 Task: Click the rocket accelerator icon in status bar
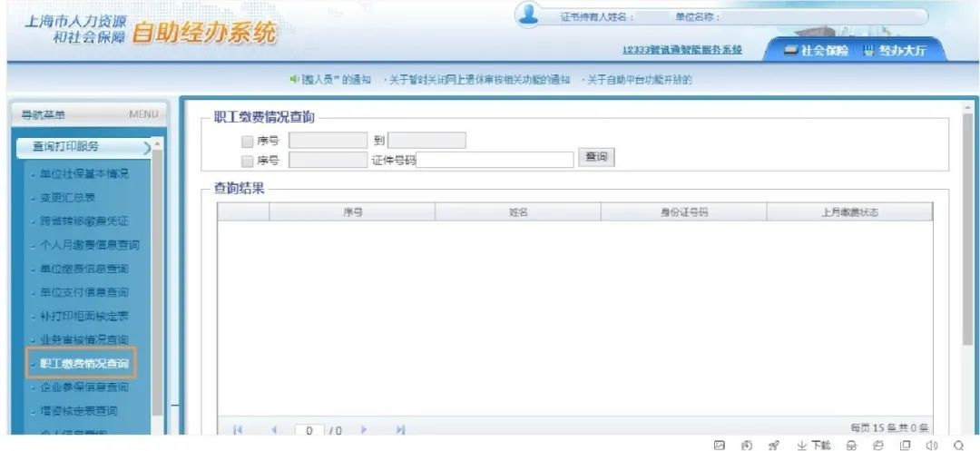click(x=773, y=445)
